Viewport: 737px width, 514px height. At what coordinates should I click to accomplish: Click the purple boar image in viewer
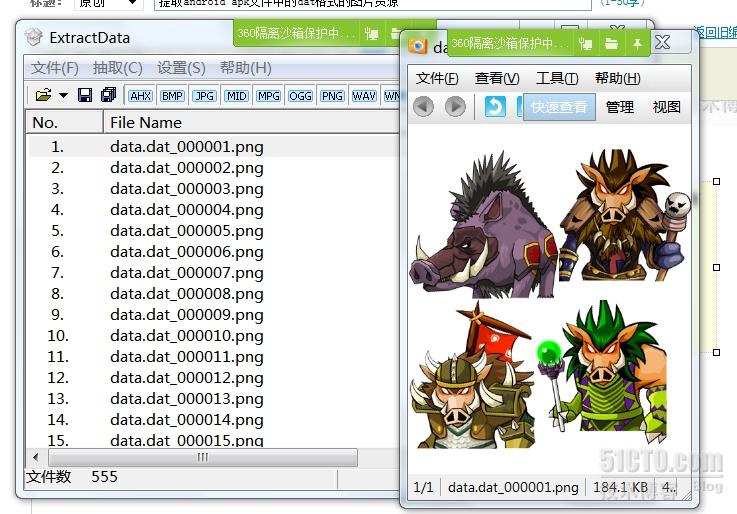[483, 226]
